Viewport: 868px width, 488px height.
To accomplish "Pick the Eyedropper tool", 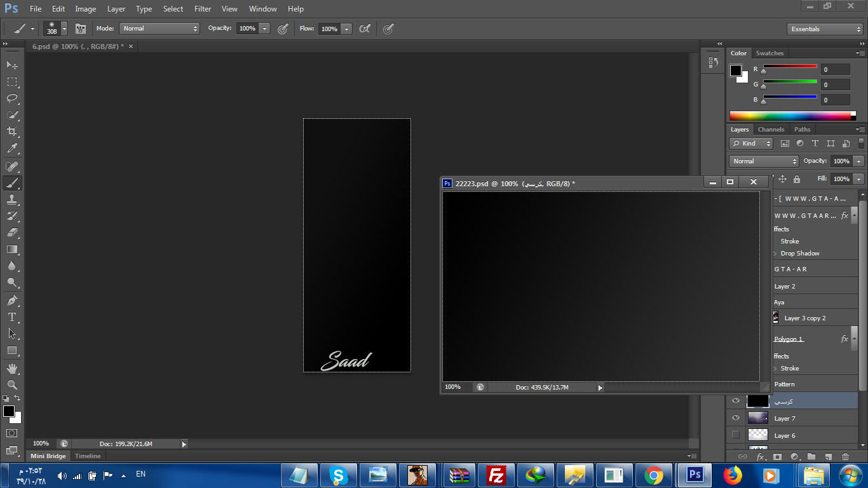I will coord(12,149).
